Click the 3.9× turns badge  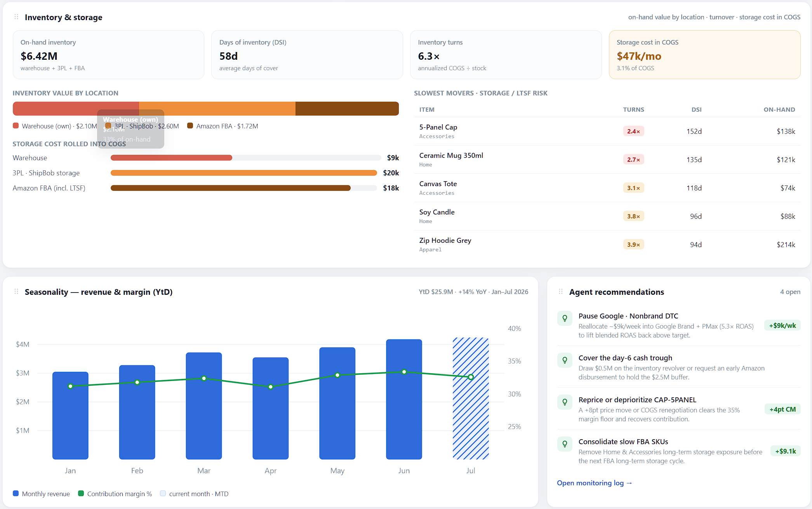point(633,244)
